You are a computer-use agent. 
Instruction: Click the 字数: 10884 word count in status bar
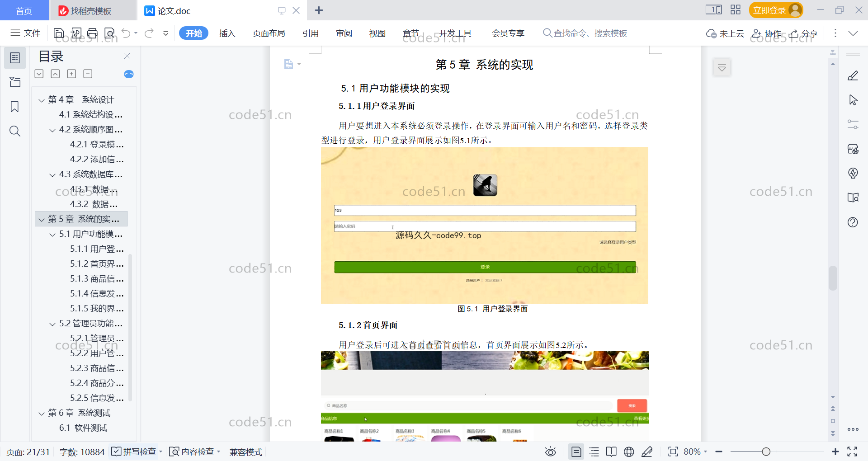[x=82, y=452]
